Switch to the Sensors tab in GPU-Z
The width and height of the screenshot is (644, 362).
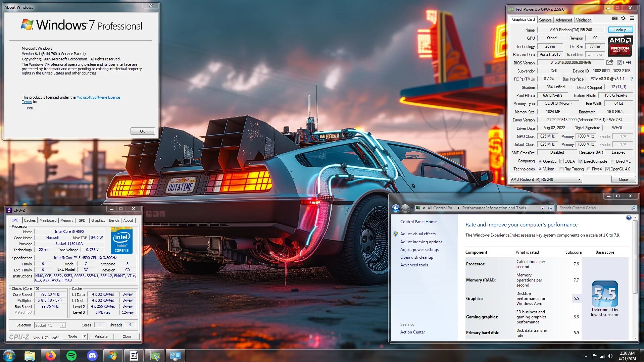click(545, 20)
